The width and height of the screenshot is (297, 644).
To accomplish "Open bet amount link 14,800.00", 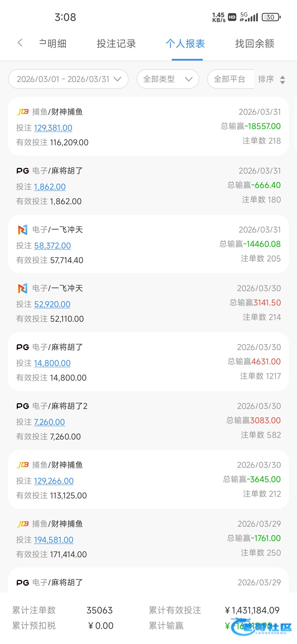I will click(52, 363).
